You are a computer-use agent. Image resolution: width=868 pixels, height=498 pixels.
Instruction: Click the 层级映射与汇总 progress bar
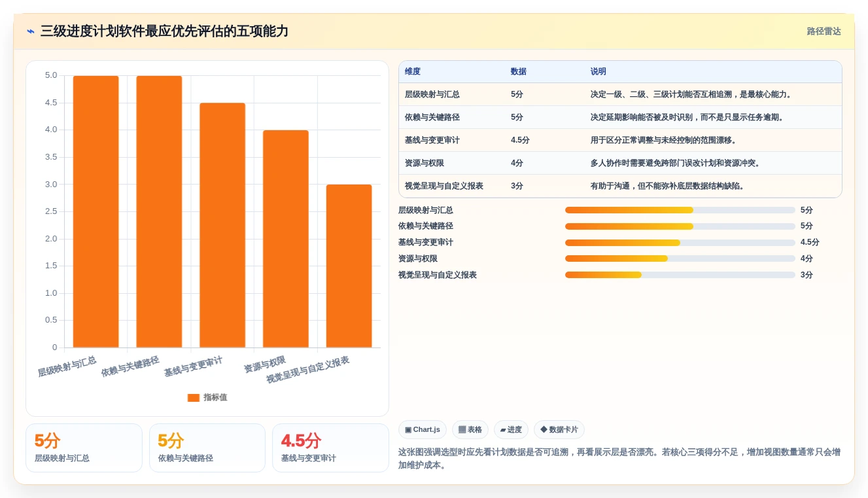point(680,210)
